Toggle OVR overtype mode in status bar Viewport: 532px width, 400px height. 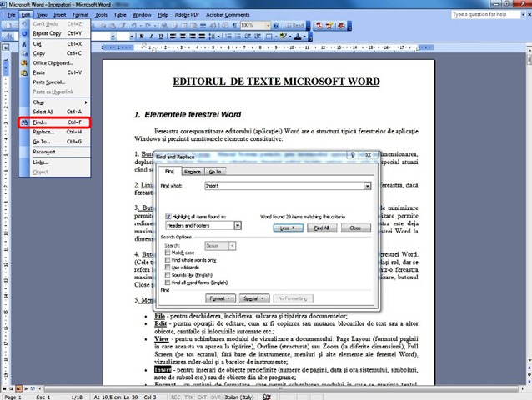coord(216,397)
